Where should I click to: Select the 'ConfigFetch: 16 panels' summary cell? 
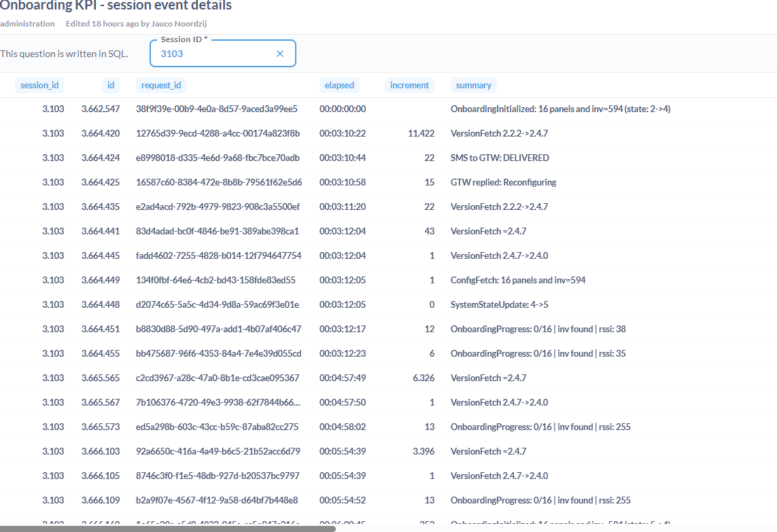pyautogui.click(x=517, y=281)
